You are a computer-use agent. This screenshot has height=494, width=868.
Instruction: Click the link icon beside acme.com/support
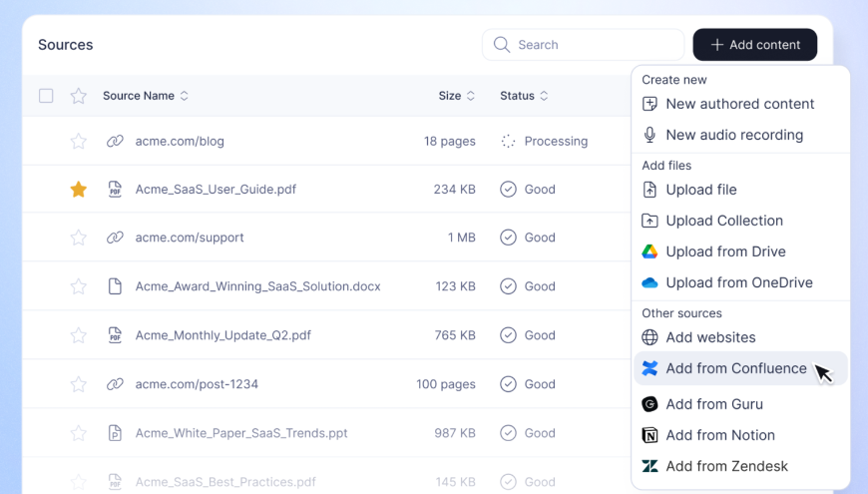[115, 238]
